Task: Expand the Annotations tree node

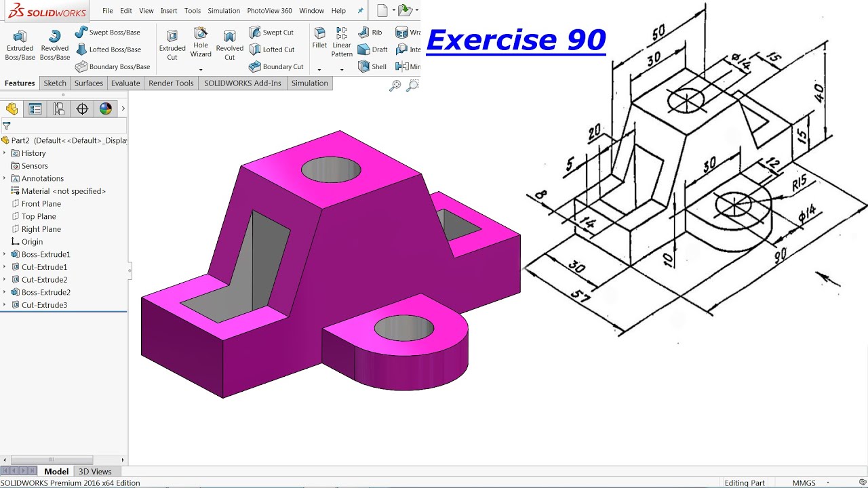Action: pyautogui.click(x=5, y=178)
